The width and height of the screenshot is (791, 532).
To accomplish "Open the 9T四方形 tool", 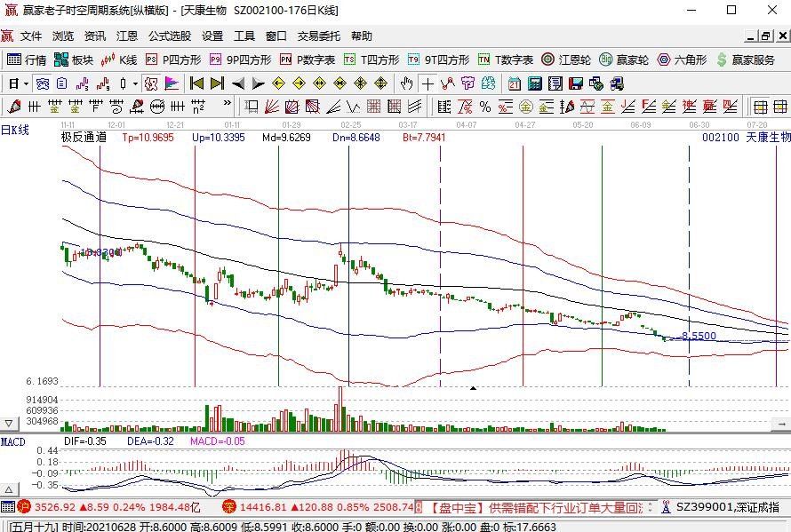I will pyautogui.click(x=439, y=60).
